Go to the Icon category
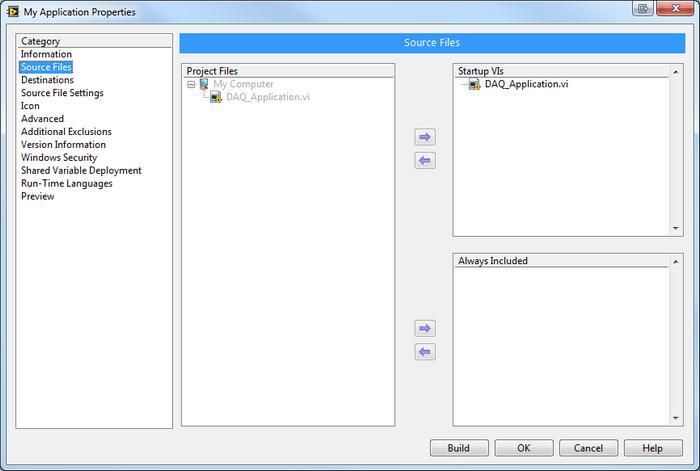700x471 pixels. point(30,106)
